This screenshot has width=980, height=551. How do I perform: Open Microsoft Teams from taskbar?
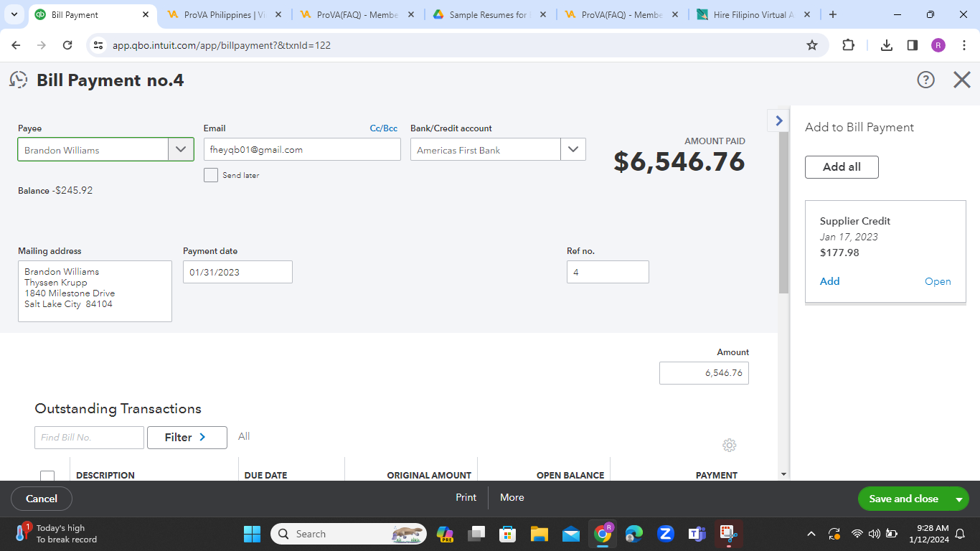[697, 534]
